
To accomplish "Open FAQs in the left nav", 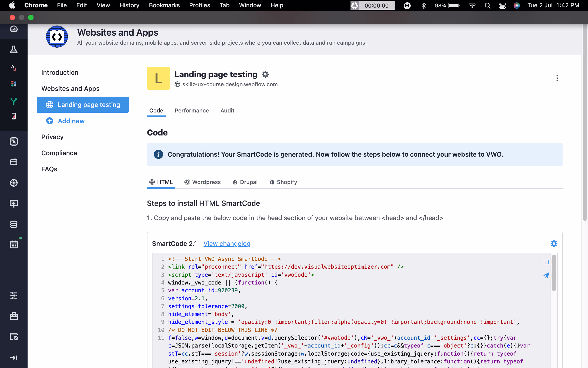I will click(x=49, y=169).
